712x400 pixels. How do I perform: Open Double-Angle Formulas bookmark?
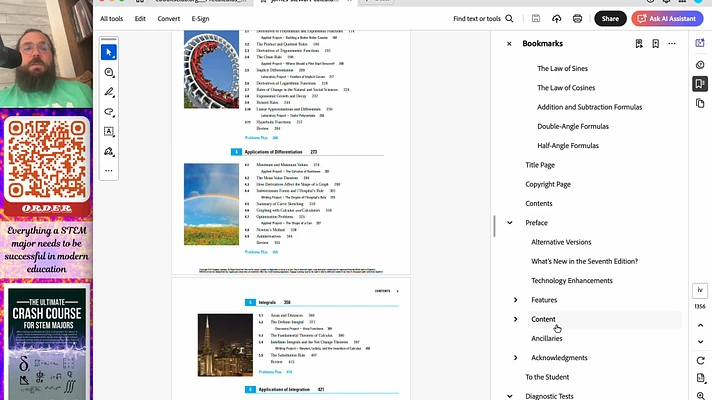point(573,126)
